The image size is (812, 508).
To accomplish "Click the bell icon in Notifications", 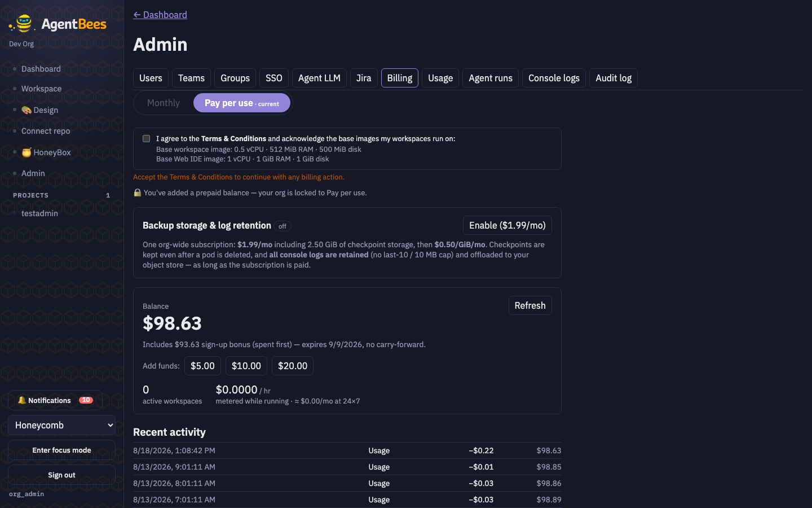I will (22, 400).
